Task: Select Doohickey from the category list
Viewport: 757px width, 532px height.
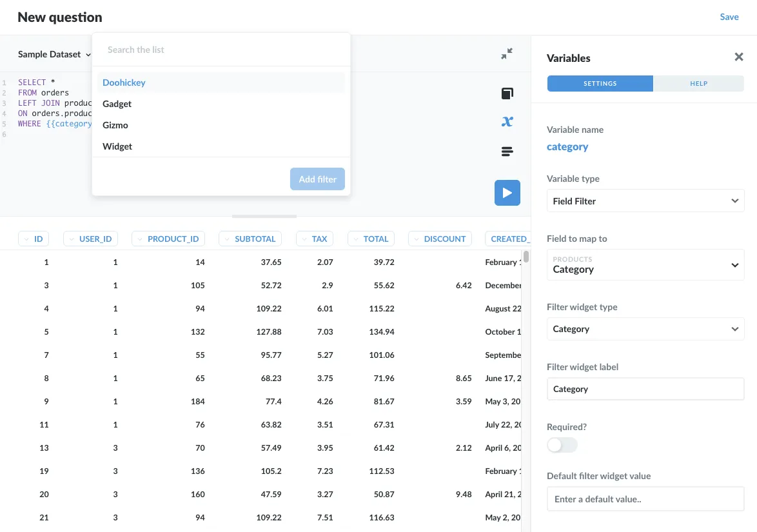Action: (x=221, y=83)
